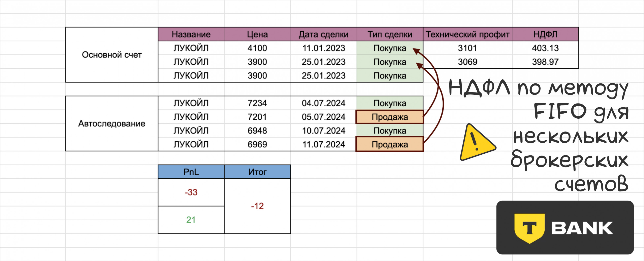The width and height of the screenshot is (644, 261).
Task: Select the red -33 PnL cell
Action: click(x=191, y=192)
